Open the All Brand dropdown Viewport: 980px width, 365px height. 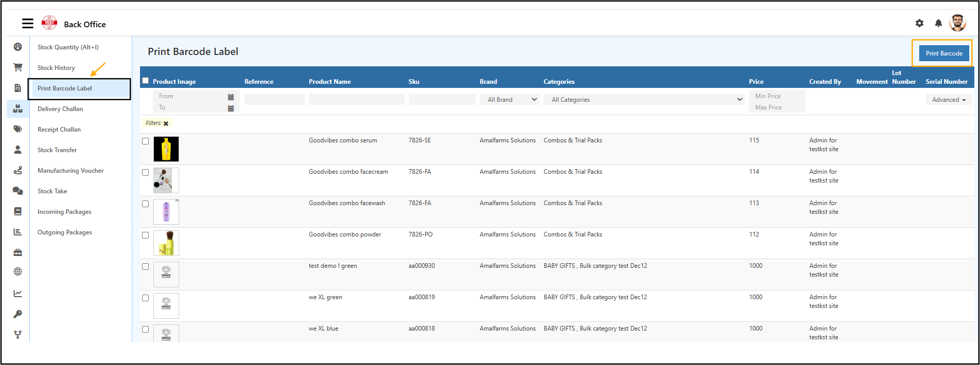tap(510, 100)
